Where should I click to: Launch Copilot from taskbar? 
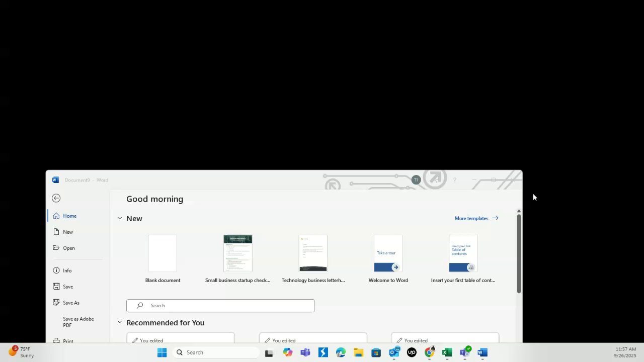pos(287,352)
